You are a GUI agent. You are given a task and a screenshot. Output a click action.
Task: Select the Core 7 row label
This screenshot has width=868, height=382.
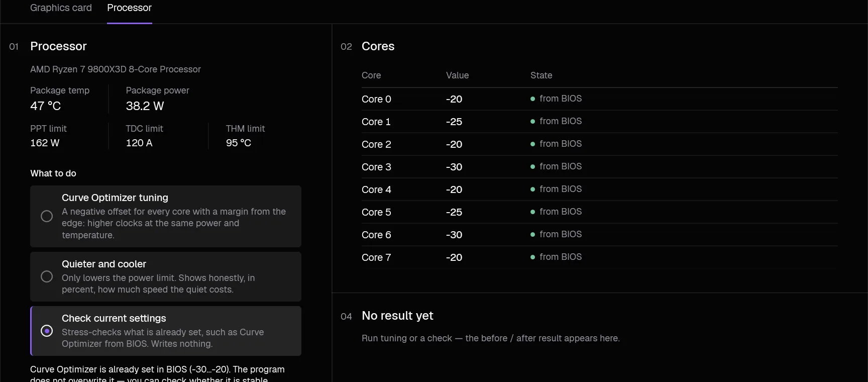point(376,257)
